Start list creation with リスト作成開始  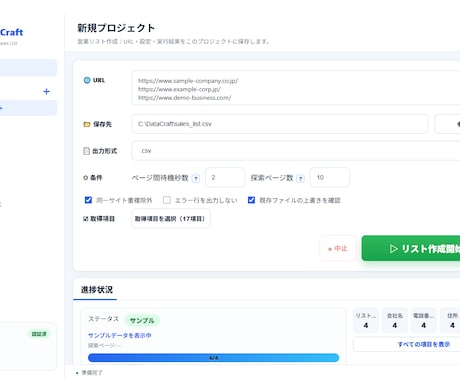411,248
